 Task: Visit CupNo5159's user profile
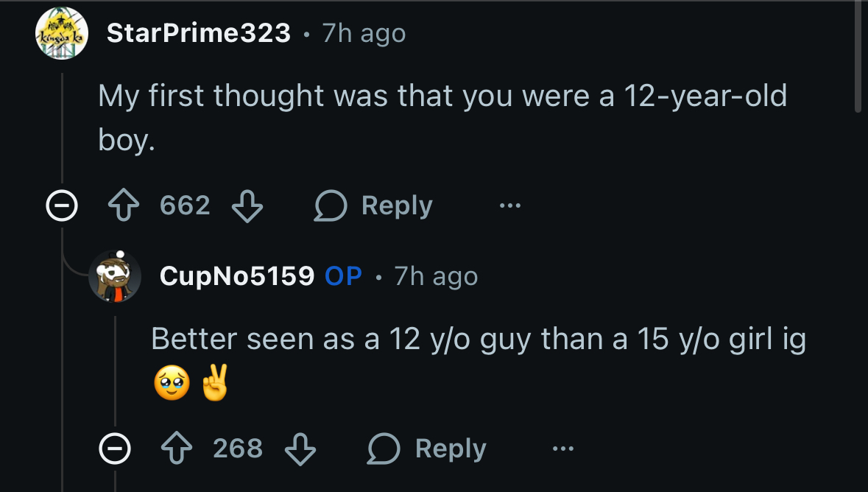(236, 276)
